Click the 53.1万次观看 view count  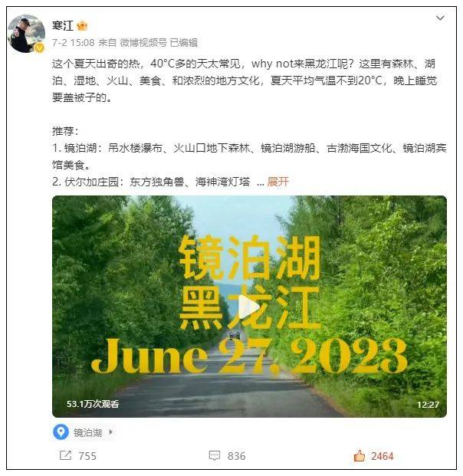(93, 404)
